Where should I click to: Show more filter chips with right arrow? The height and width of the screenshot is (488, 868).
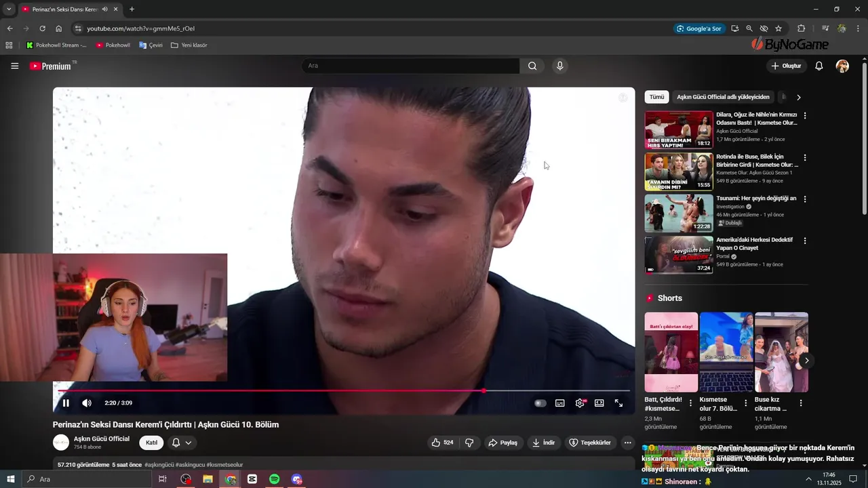coord(798,97)
